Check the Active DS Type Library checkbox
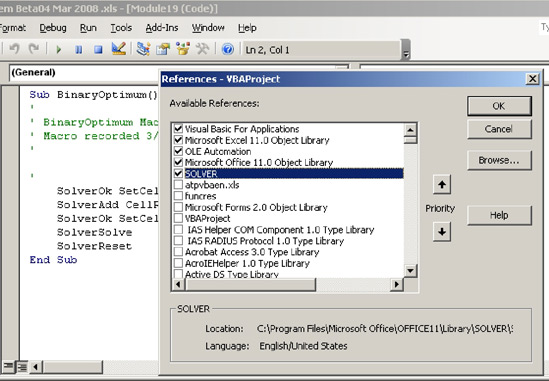 click(x=178, y=273)
